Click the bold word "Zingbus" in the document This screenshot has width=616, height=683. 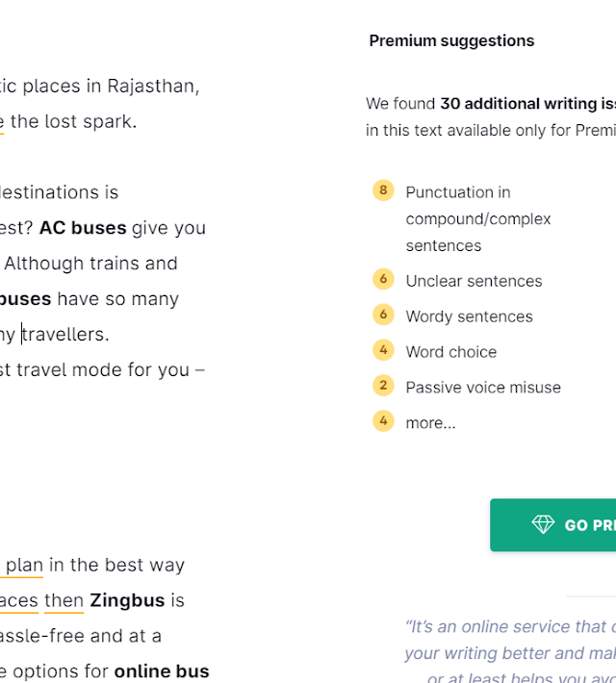(127, 600)
